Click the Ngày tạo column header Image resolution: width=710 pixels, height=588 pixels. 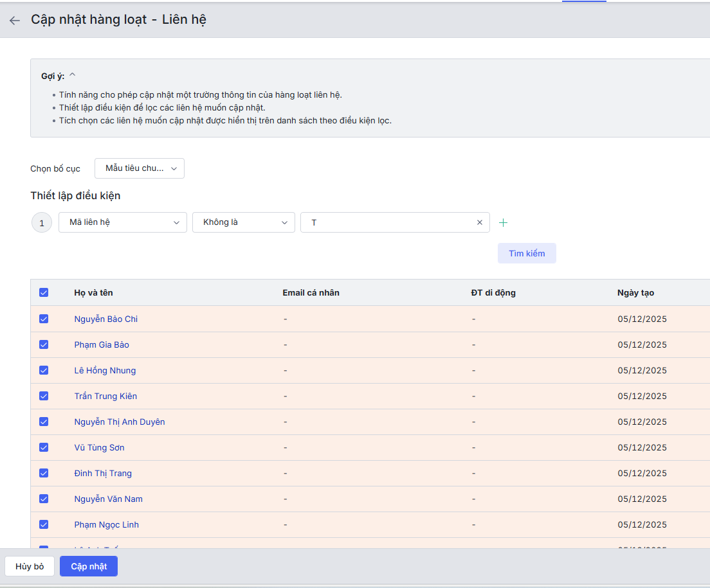coord(635,292)
